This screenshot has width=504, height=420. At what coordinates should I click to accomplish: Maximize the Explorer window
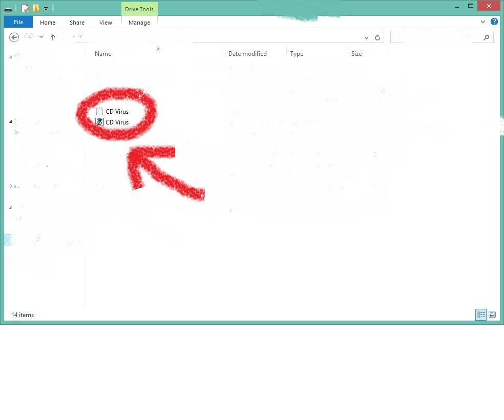(471, 6)
